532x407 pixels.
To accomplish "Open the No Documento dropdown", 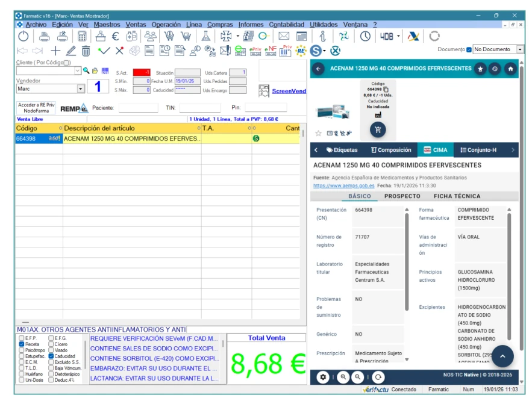I will coord(520,49).
